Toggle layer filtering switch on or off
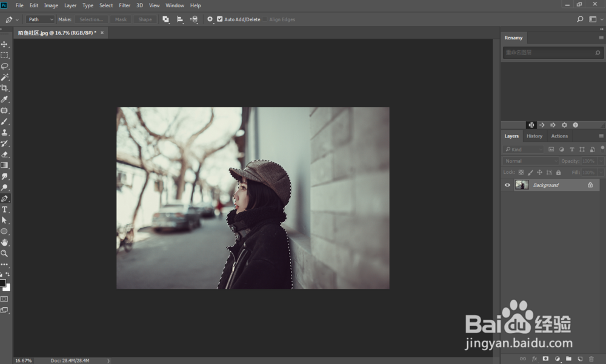 (602, 148)
